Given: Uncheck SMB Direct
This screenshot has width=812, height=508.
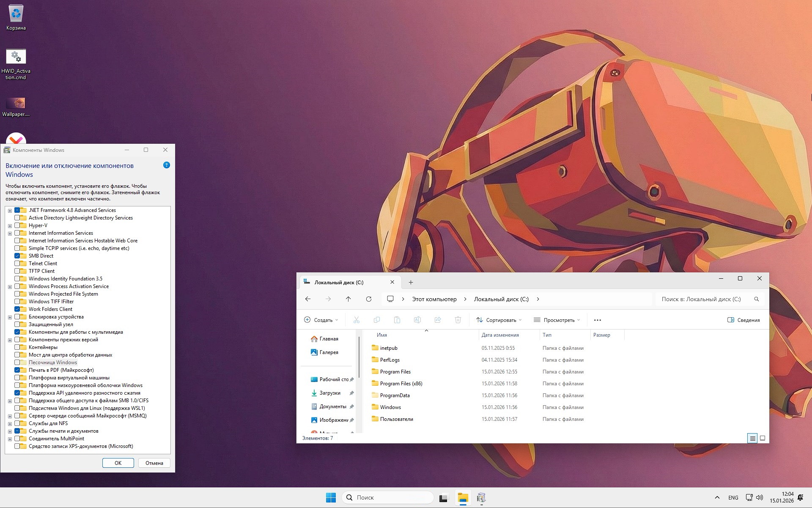Looking at the screenshot, I should (x=17, y=255).
